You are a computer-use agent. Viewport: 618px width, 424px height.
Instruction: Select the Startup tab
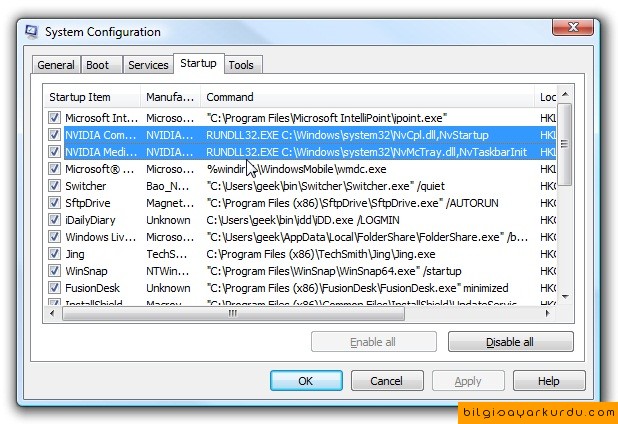198,63
